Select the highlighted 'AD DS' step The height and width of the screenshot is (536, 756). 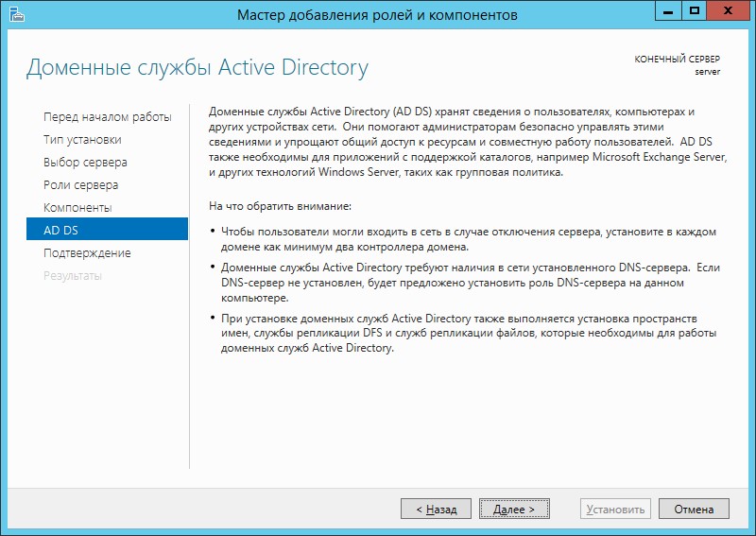pos(107,229)
